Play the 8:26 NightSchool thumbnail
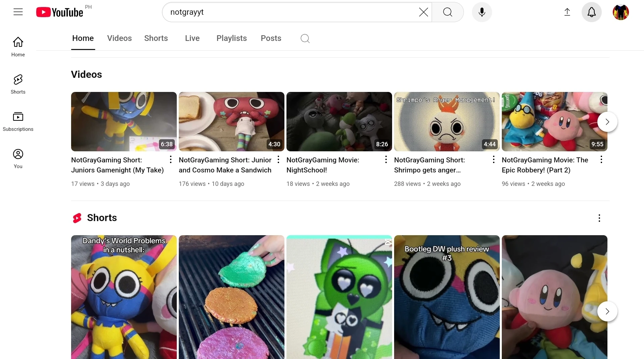This screenshot has width=644, height=359. pyautogui.click(x=339, y=121)
